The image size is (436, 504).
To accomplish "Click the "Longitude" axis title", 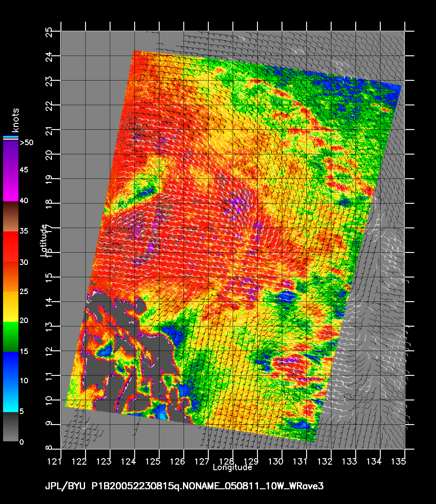I will point(232,468).
